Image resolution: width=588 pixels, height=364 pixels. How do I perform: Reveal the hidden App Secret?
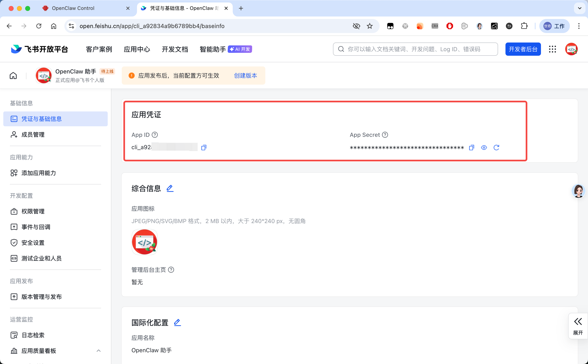(484, 147)
